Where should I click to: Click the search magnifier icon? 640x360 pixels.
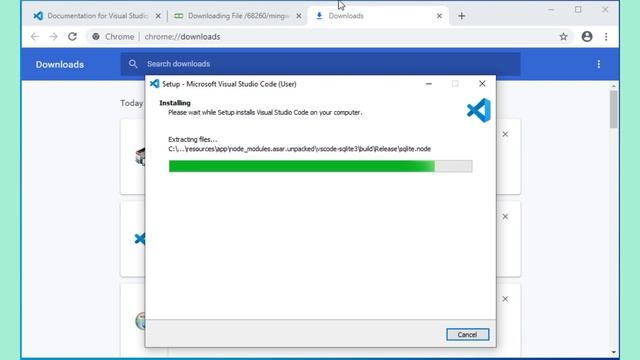click(133, 64)
